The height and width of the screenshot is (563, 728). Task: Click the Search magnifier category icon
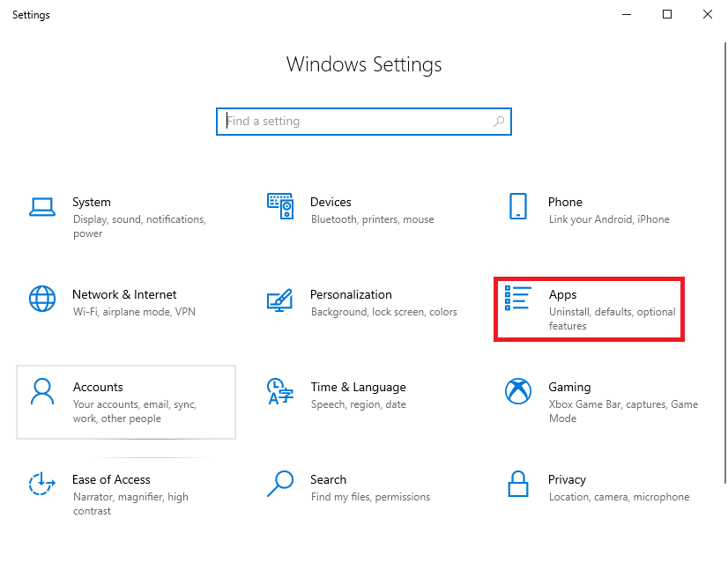pos(279,483)
